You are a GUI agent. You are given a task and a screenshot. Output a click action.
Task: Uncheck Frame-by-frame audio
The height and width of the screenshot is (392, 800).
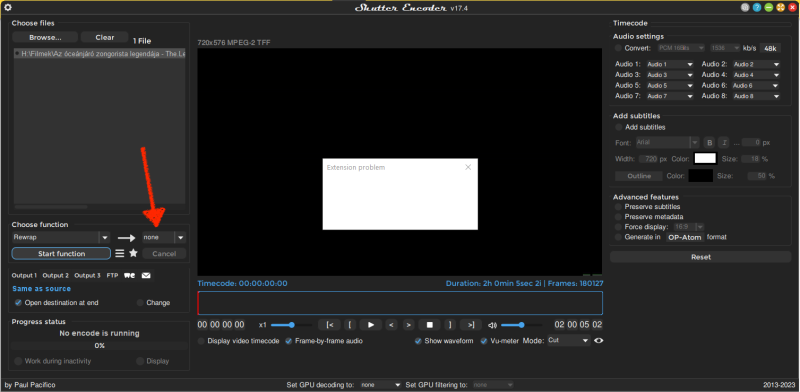(x=289, y=341)
